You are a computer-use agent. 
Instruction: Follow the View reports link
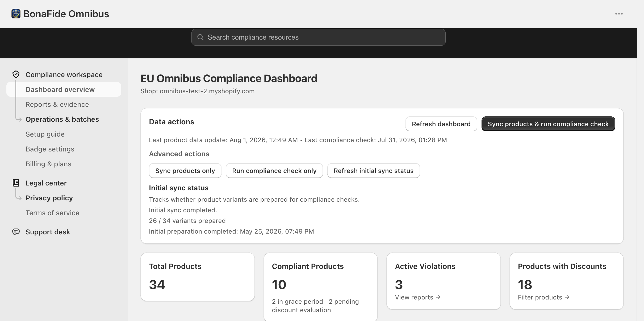418,297
